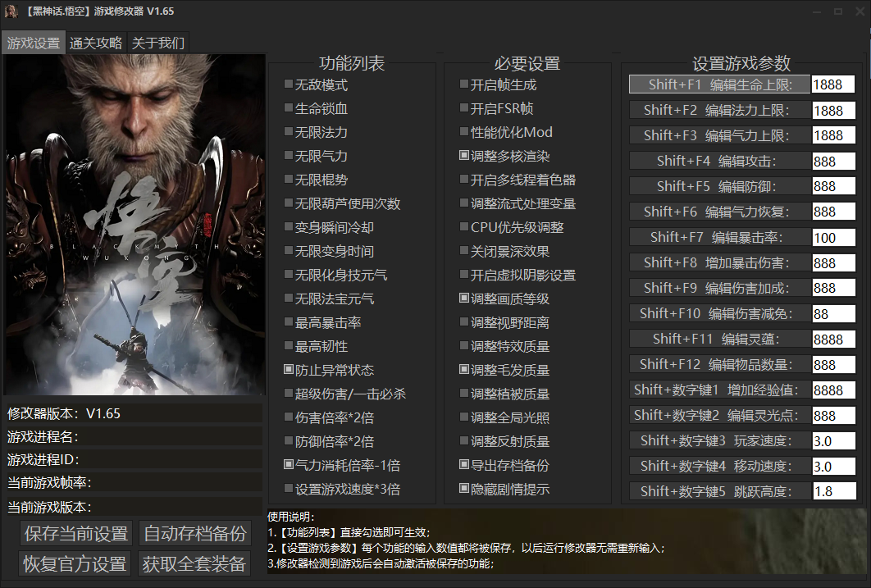Click the 获取全套装备 button

194,564
